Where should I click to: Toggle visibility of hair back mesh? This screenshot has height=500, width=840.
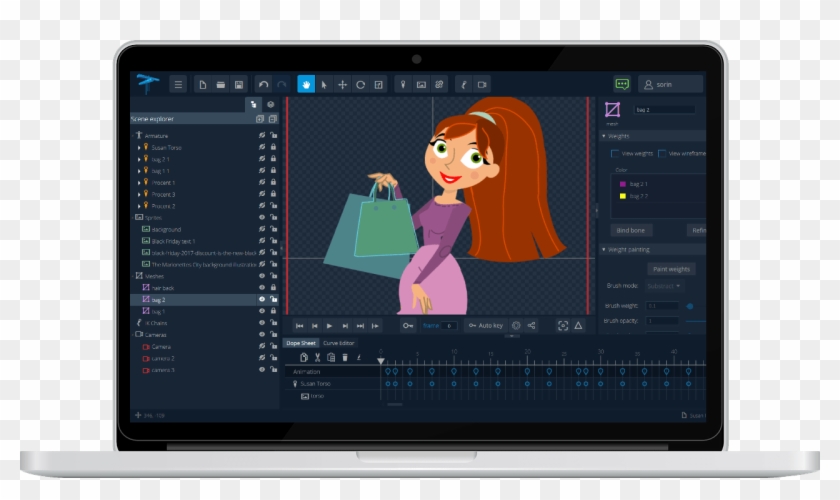pos(262,287)
